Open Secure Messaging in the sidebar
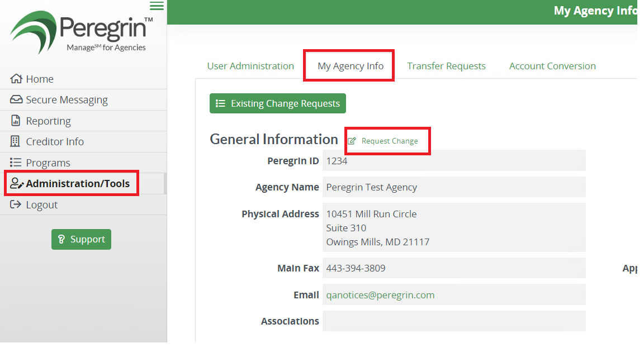Viewport: 644px width, 362px height. click(83, 100)
